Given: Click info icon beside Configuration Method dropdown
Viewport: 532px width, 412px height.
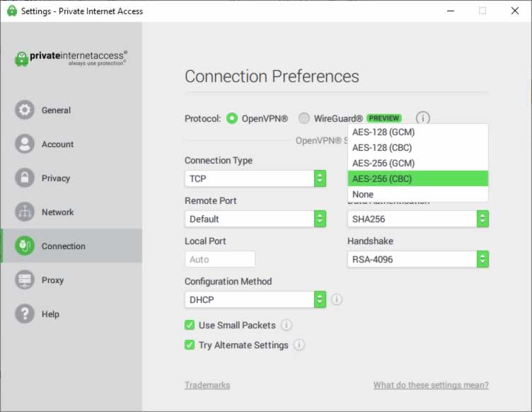Looking at the screenshot, I should (x=336, y=299).
